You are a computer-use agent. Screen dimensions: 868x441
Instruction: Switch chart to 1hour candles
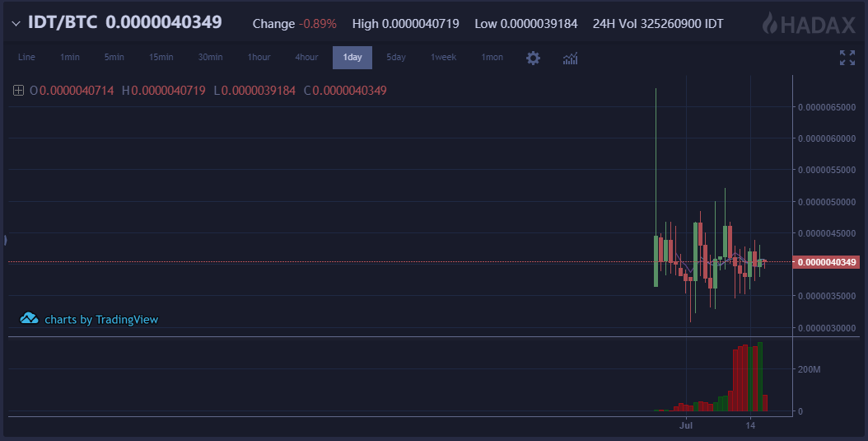259,58
